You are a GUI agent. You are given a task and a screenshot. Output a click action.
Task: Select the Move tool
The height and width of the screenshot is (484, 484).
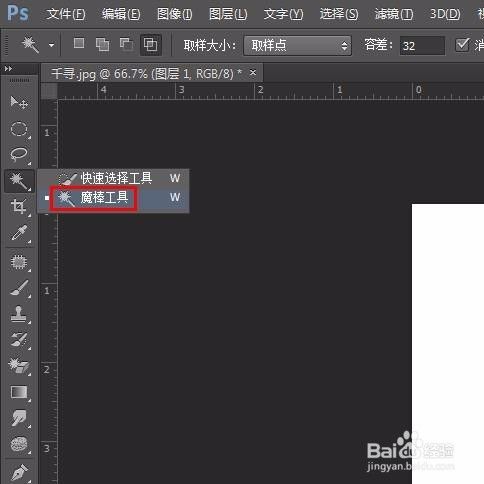click(x=19, y=102)
